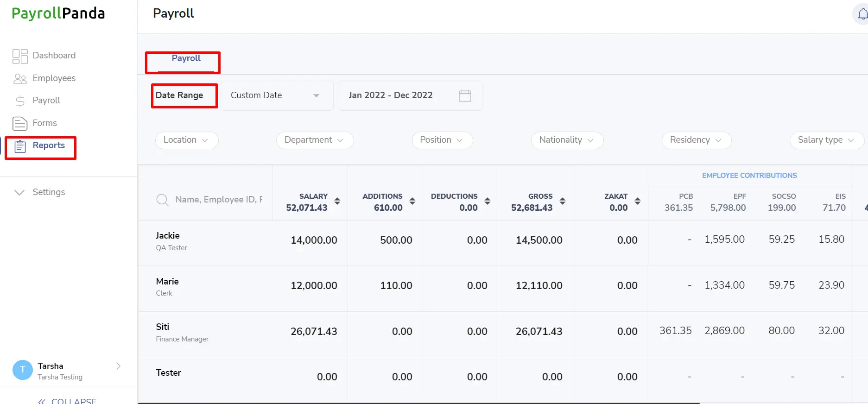Expand the Location filter
Screen dimensions: 868x404
tap(187, 140)
